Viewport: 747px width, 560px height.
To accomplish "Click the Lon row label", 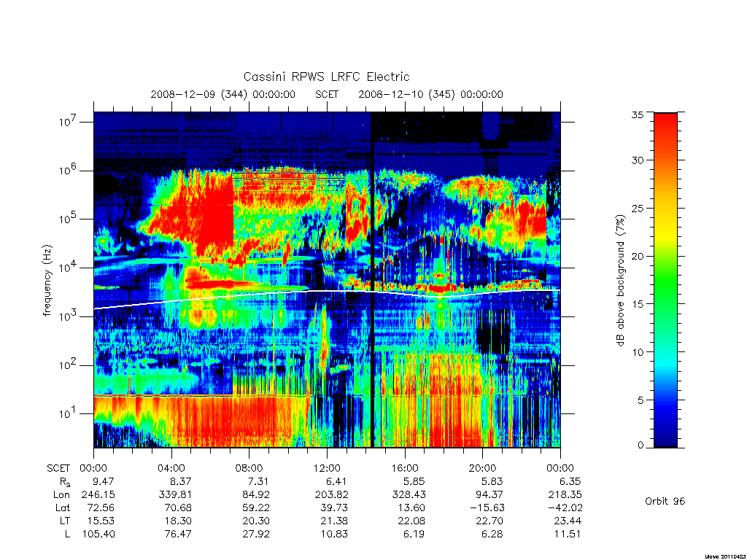I will [x=62, y=495].
